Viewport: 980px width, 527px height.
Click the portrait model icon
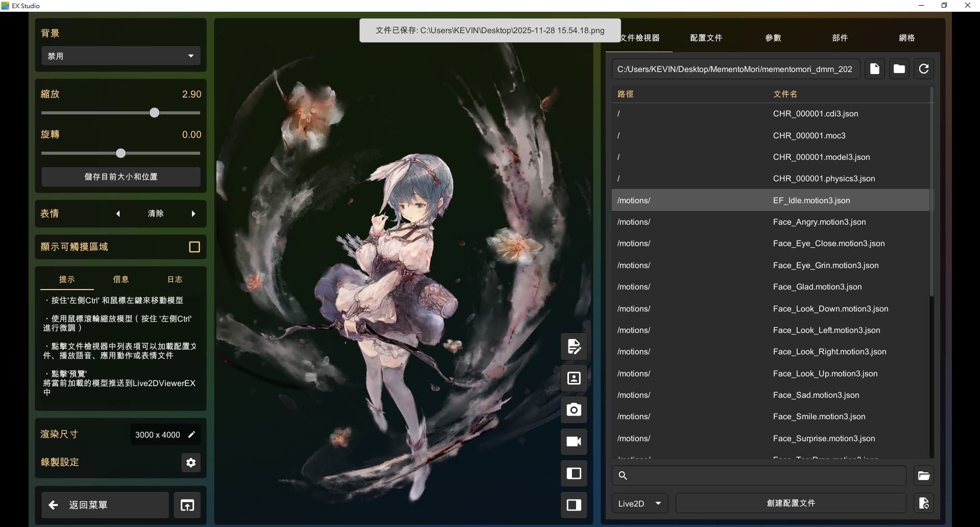coord(573,378)
